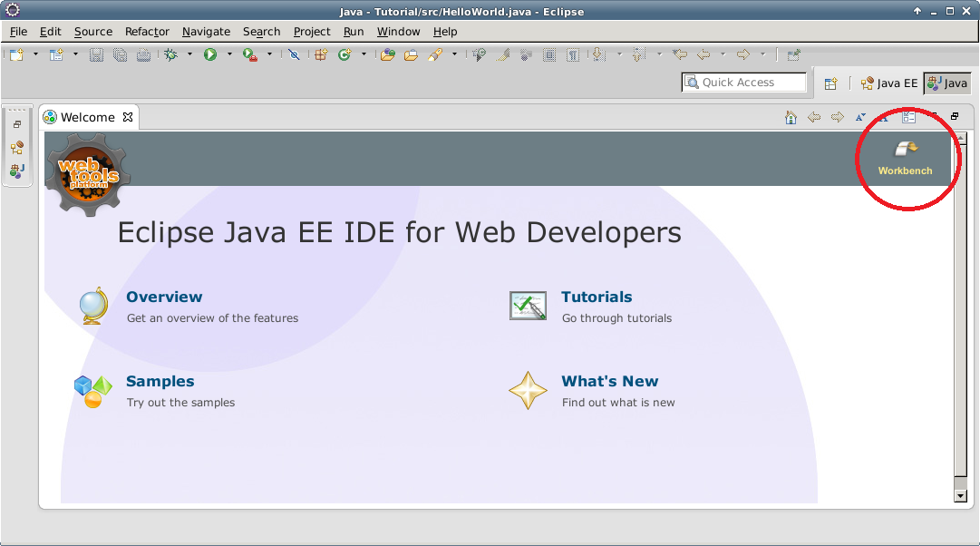980x546 pixels.
Task: Click the Quick Access search field
Action: pyautogui.click(x=743, y=82)
